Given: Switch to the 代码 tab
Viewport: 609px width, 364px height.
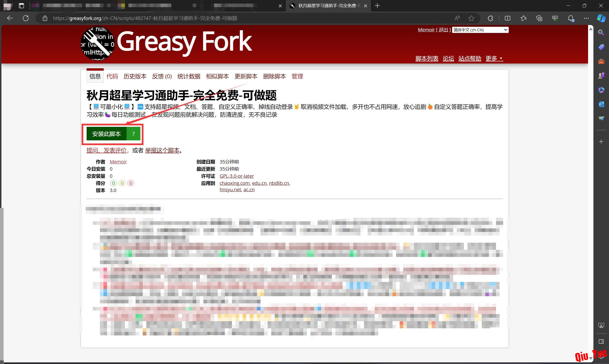Looking at the screenshot, I should [112, 76].
